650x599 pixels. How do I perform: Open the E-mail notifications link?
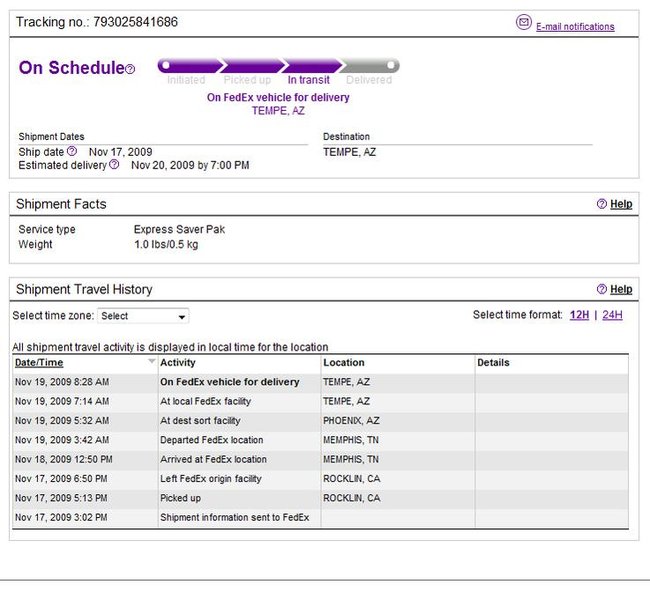575,27
